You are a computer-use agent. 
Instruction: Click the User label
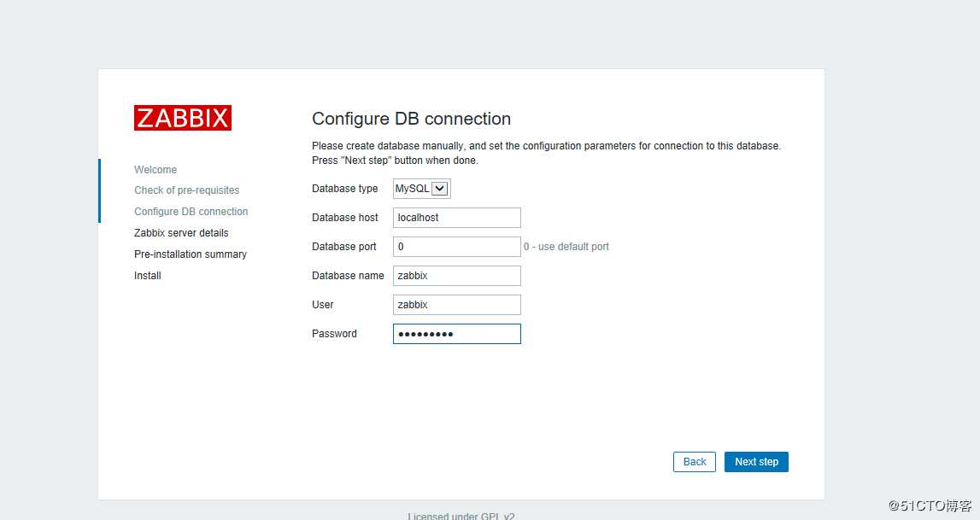tap(322, 305)
